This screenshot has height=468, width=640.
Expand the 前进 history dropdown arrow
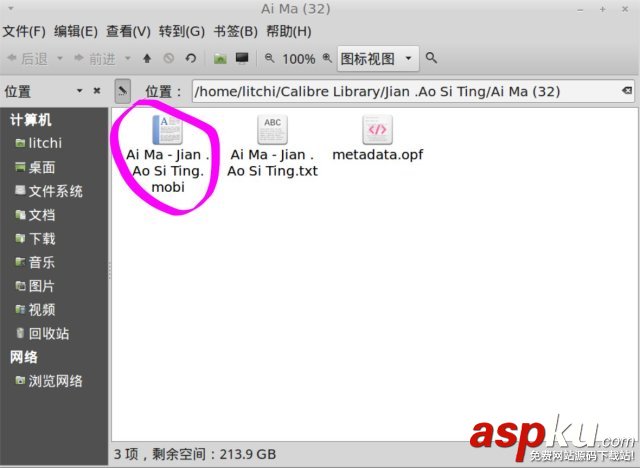128,58
